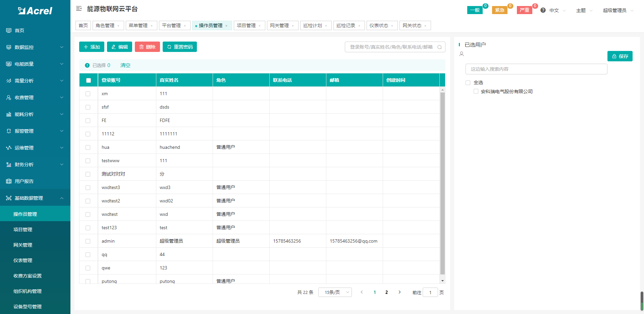
Task: Close the 平台管理 tab
Action: 185,26
